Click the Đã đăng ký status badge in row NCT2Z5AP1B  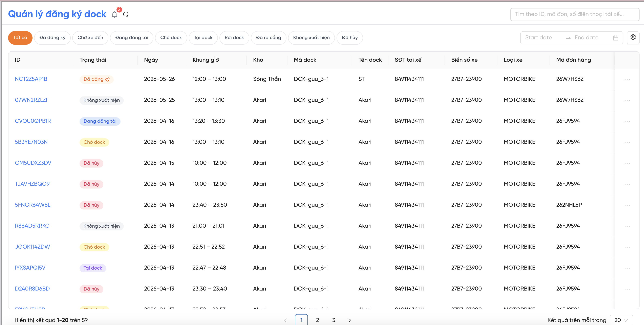[x=96, y=79]
